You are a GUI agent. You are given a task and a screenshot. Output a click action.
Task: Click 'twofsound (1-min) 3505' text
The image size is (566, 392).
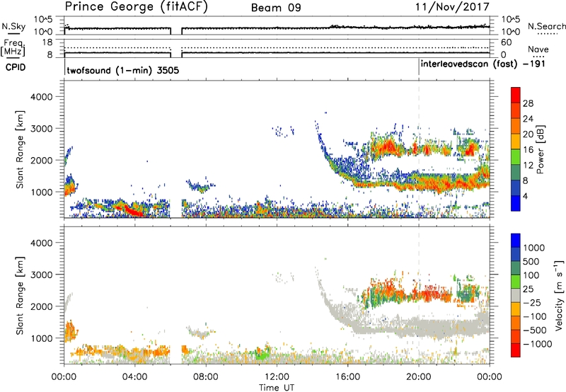(x=123, y=70)
